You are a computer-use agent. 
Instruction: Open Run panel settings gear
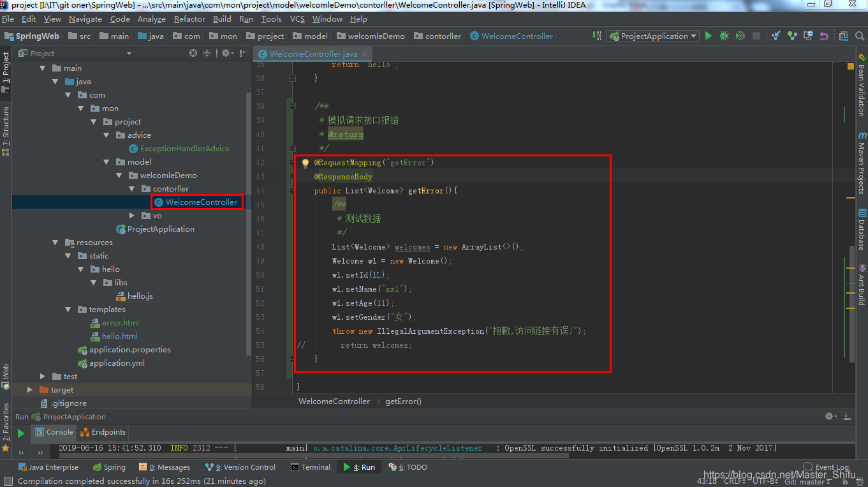click(x=831, y=416)
